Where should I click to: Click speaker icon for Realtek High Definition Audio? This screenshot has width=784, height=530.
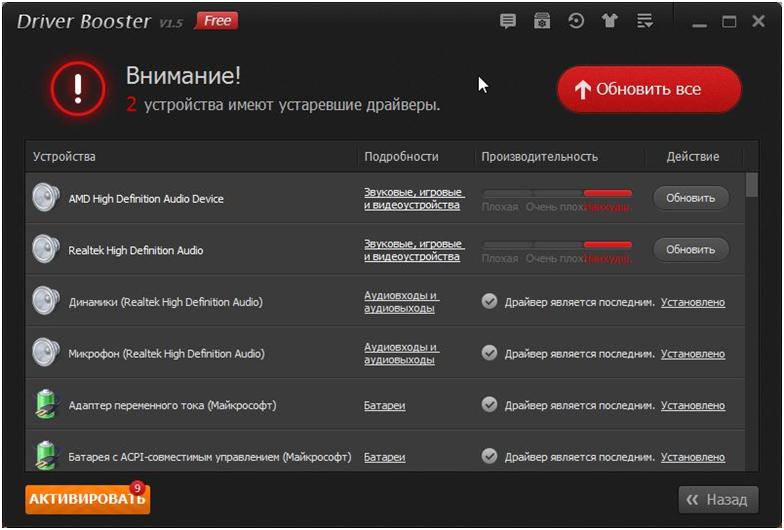(46, 249)
